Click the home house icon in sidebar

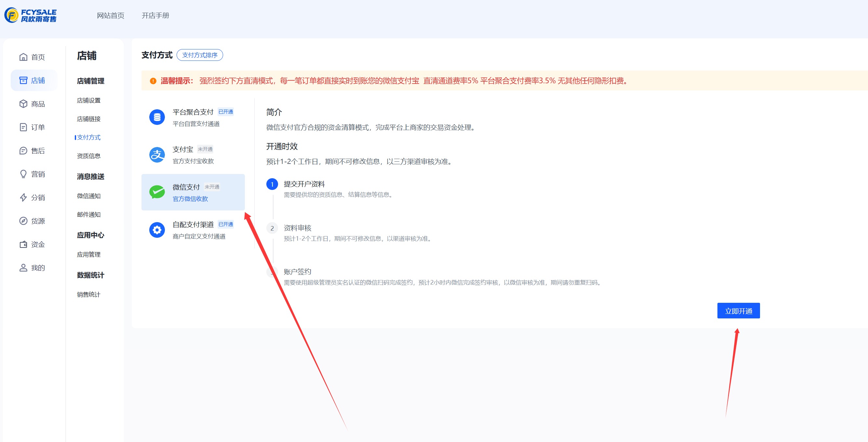tap(23, 57)
